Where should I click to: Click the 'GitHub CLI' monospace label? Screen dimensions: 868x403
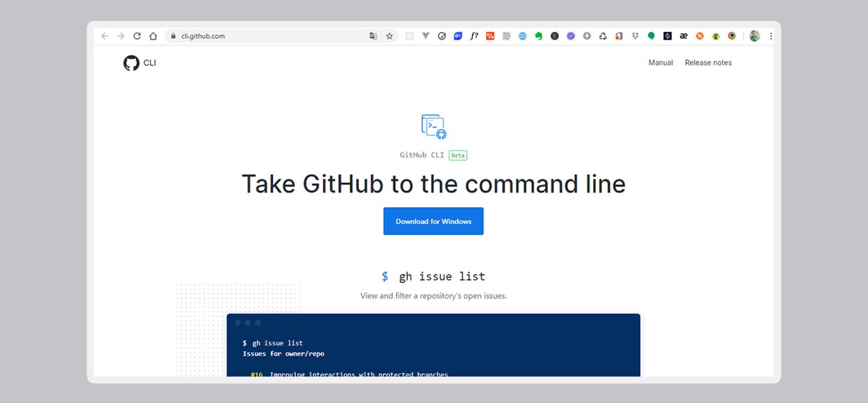422,156
